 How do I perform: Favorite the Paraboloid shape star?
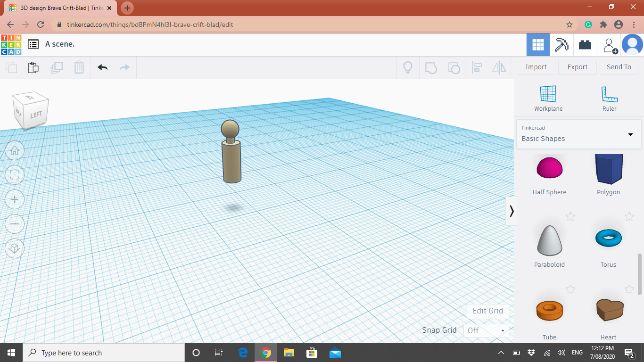(570, 216)
